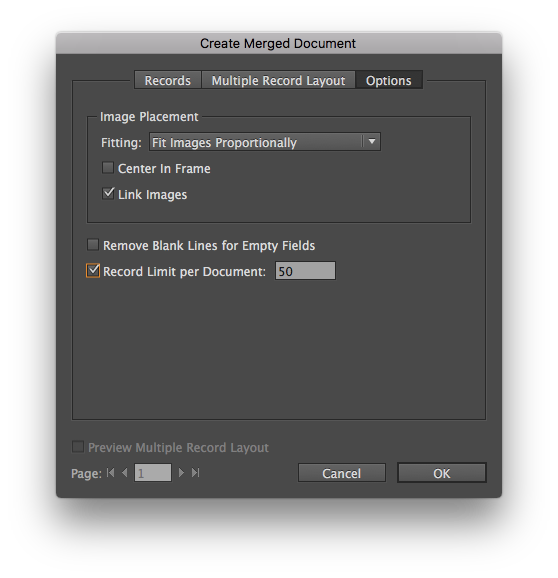Click the Cancel button

(x=342, y=473)
